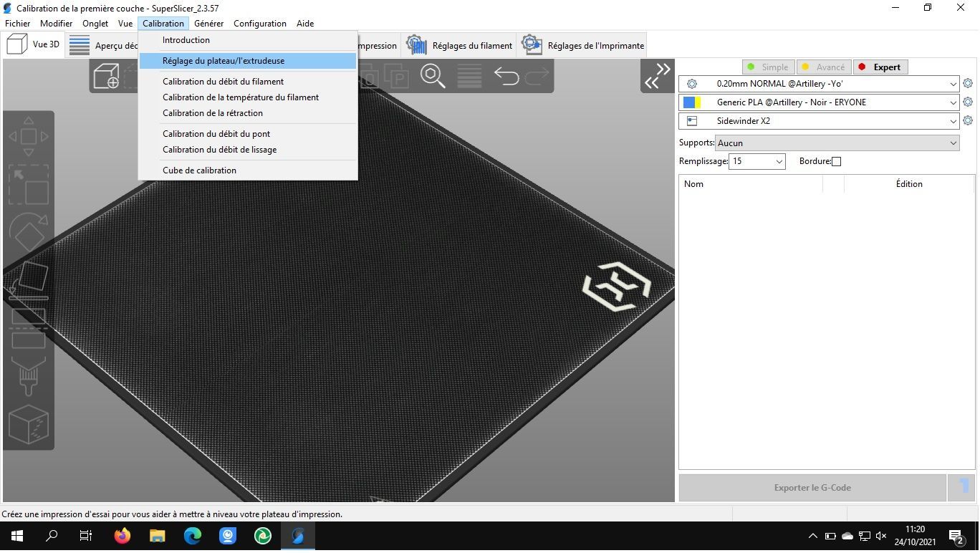Switch to the Réglages de l'Imprimante tab
Screen dimensions: 980x553
tap(582, 45)
